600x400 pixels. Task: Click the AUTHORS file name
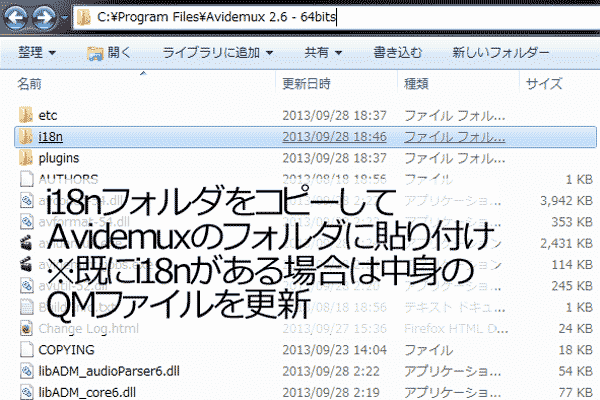(x=68, y=179)
